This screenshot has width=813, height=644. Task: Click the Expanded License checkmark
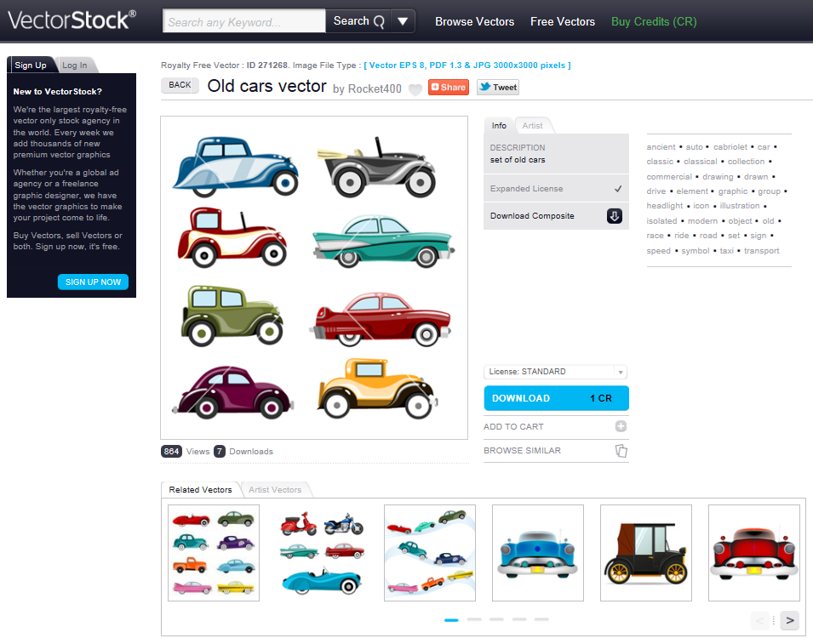pos(618,189)
